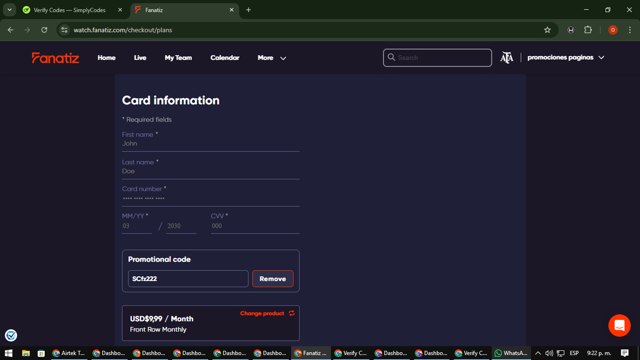Go back in browser history
The width and height of the screenshot is (640, 360).
point(11,30)
